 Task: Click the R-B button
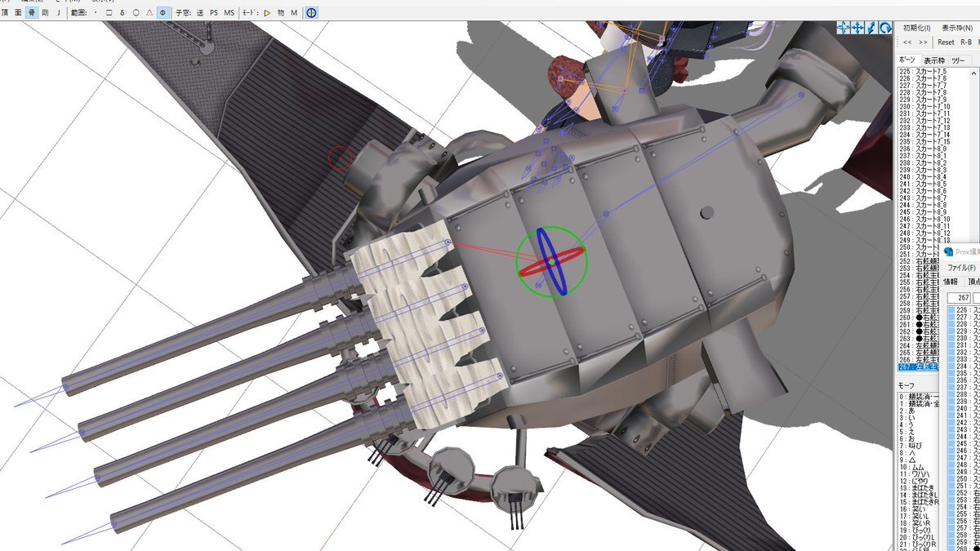coord(966,42)
